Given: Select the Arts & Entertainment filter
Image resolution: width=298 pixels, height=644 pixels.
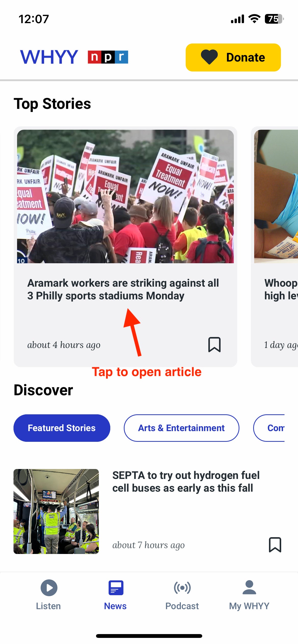Looking at the screenshot, I should click(x=181, y=428).
